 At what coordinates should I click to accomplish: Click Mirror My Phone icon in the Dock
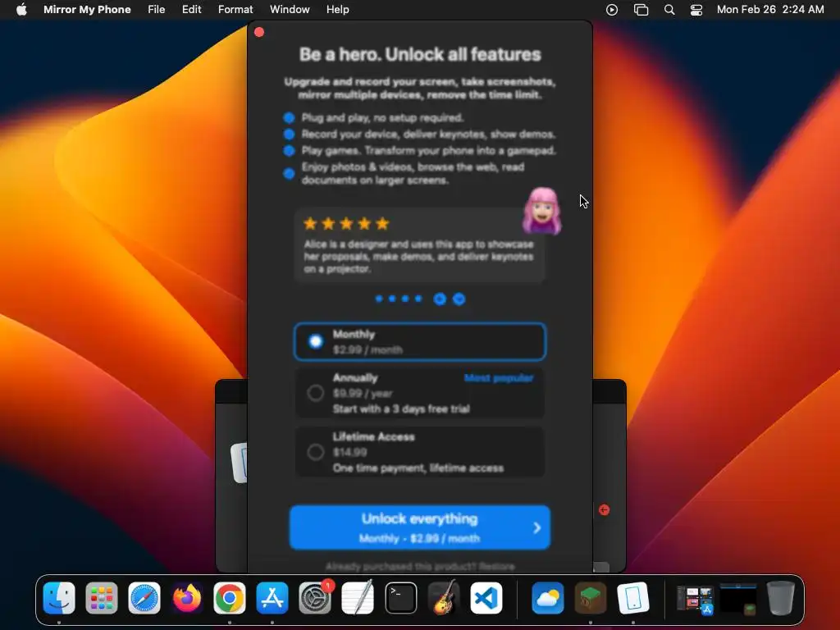tap(633, 598)
